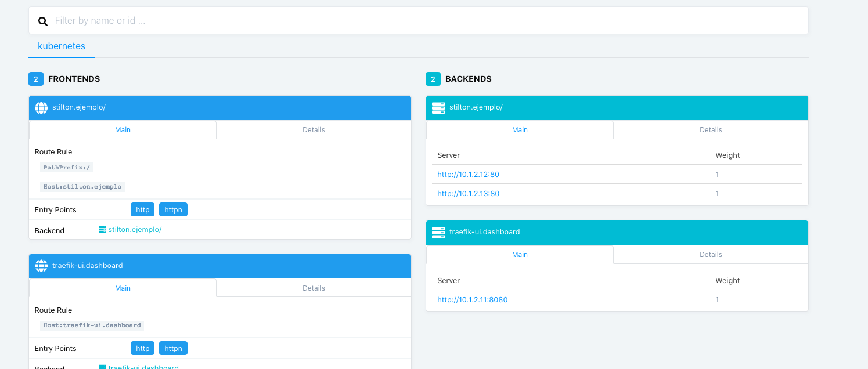Click httpn entry point of stilton.ejemplo/ frontend
The height and width of the screenshot is (369, 868).
pos(173,209)
